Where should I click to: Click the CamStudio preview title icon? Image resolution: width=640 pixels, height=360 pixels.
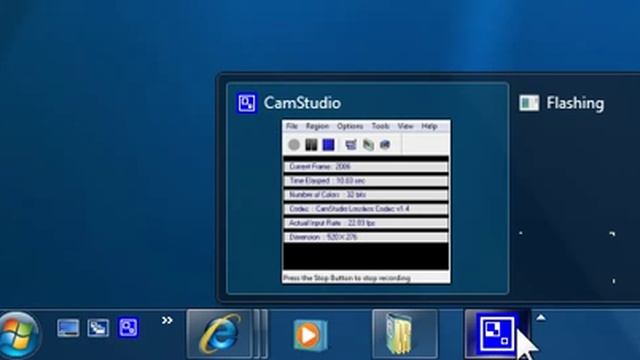click(247, 103)
